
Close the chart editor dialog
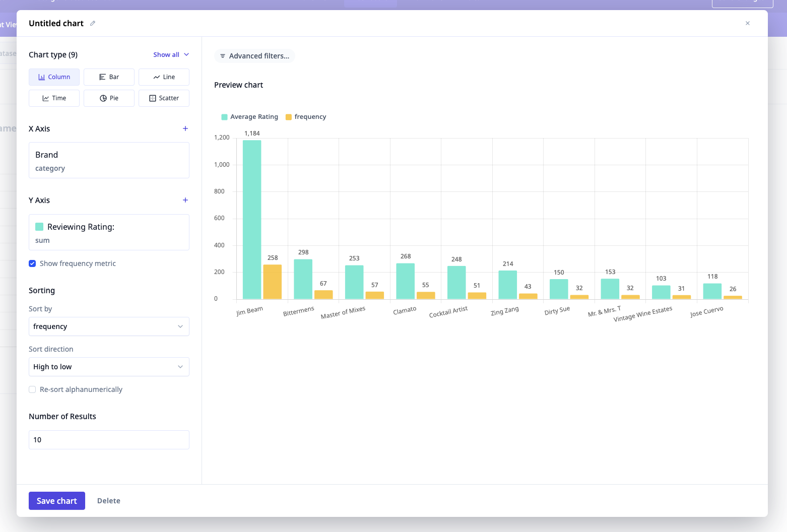[x=748, y=23]
